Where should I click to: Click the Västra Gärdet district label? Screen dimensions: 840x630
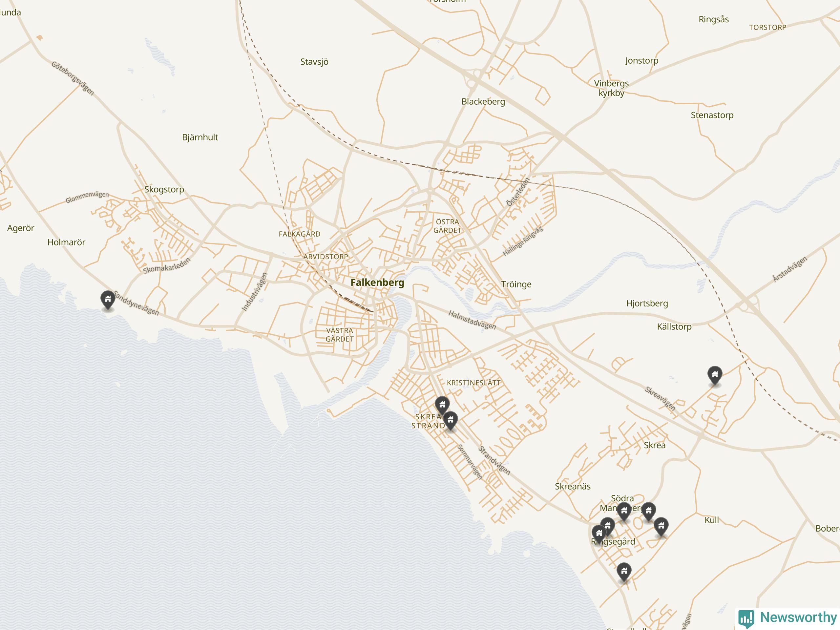point(340,335)
